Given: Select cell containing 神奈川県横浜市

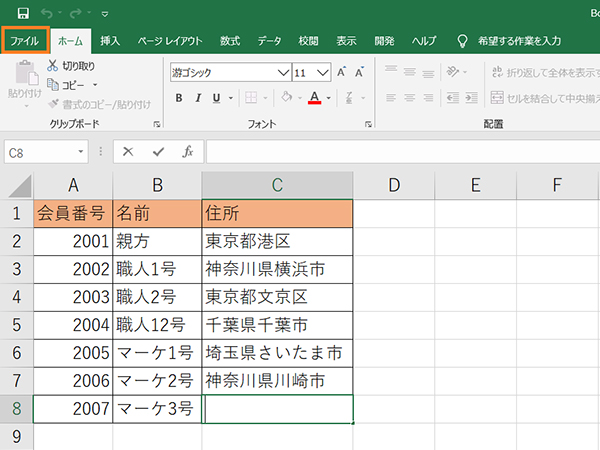Looking at the screenshot, I should point(276,269).
